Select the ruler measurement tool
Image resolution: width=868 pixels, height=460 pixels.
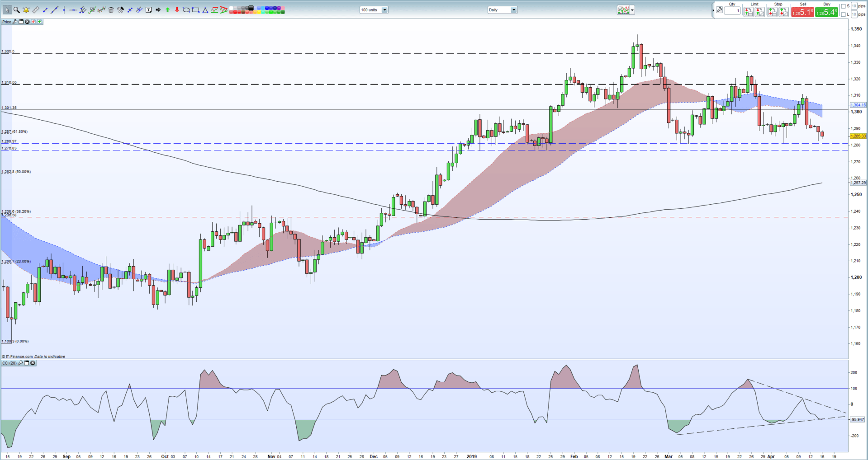(35, 10)
